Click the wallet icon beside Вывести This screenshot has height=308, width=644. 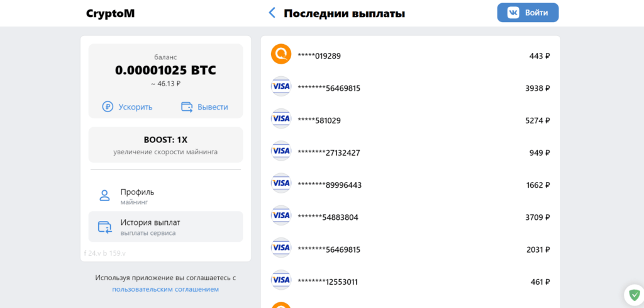click(x=187, y=107)
